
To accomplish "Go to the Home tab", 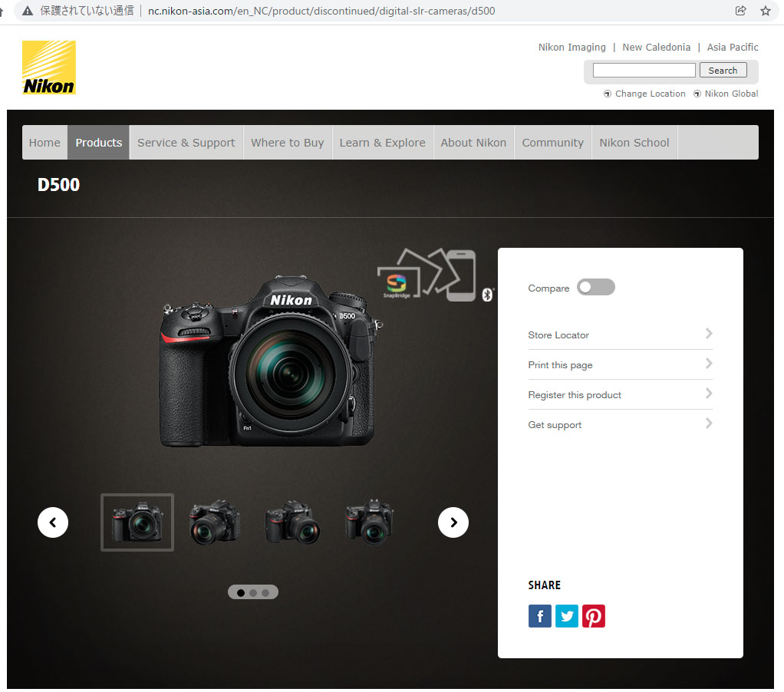I will pos(44,143).
